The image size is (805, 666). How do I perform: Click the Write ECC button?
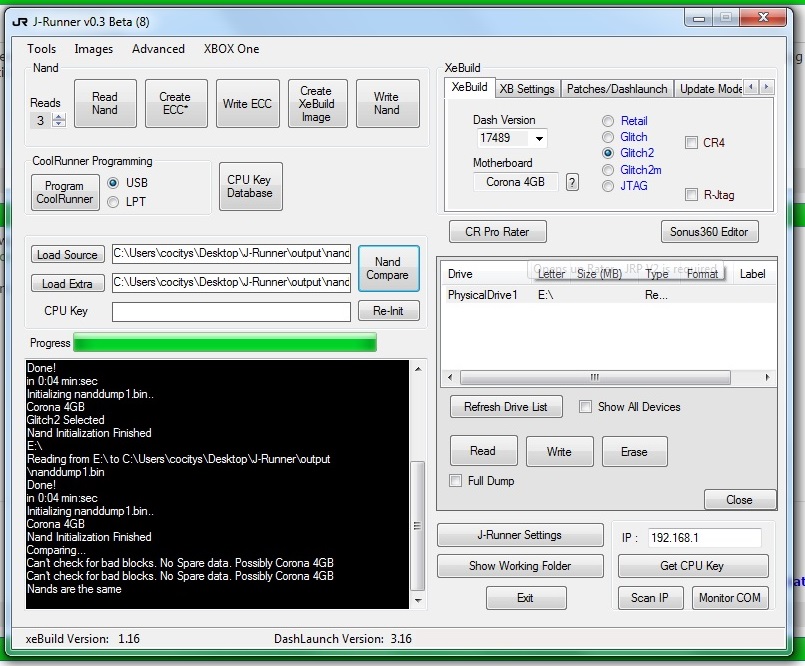247,103
